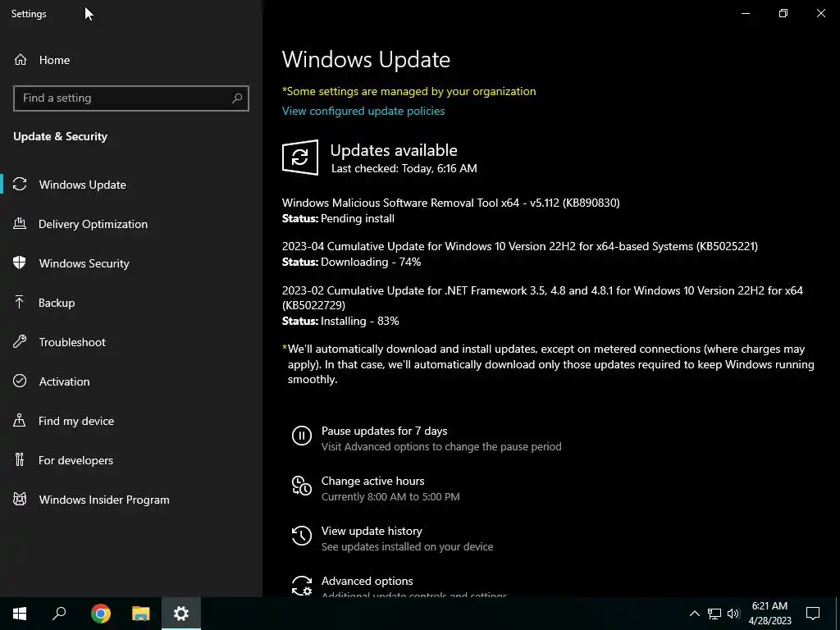840x630 pixels.
Task: Click the large Updates available refresh icon
Action: point(300,157)
